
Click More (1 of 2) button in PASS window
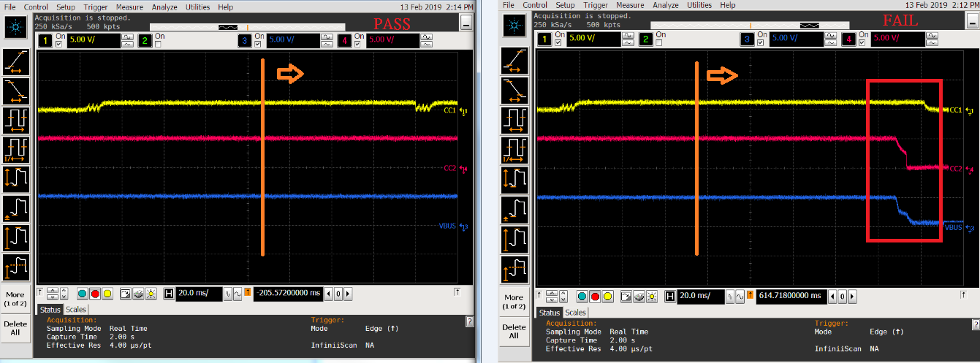pos(15,299)
